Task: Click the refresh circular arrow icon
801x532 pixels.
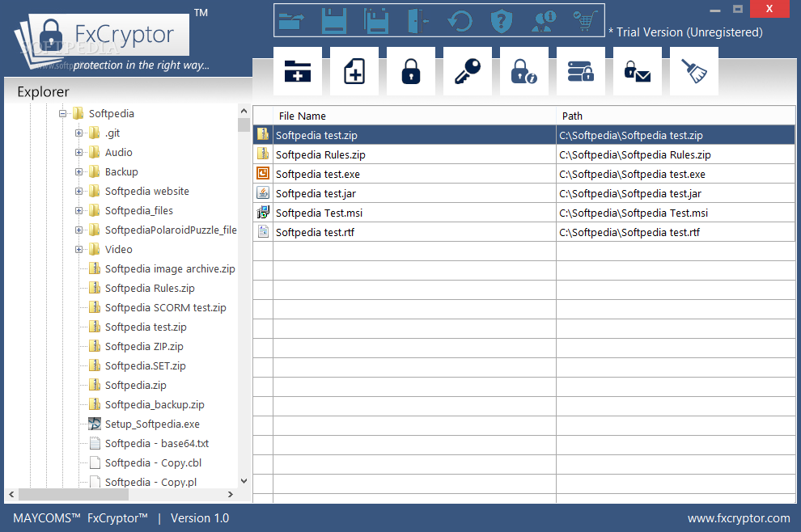Action: tap(460, 21)
